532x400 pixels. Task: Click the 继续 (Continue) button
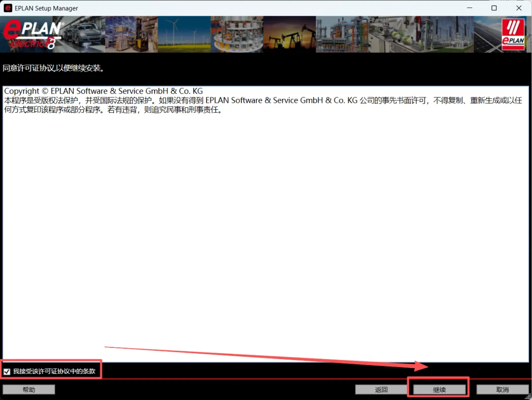click(x=439, y=390)
